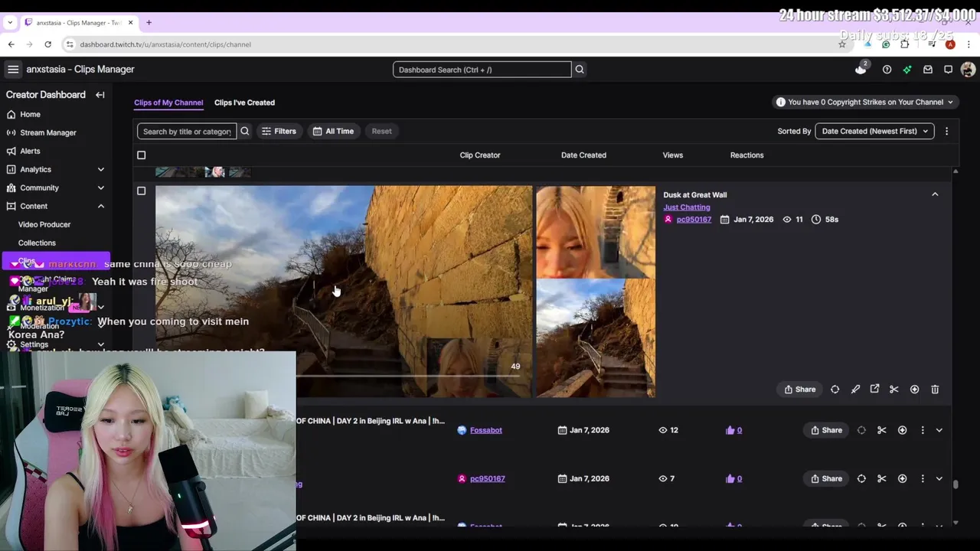
Task: Click the pen edit icon on expanded clip
Action: click(x=855, y=390)
